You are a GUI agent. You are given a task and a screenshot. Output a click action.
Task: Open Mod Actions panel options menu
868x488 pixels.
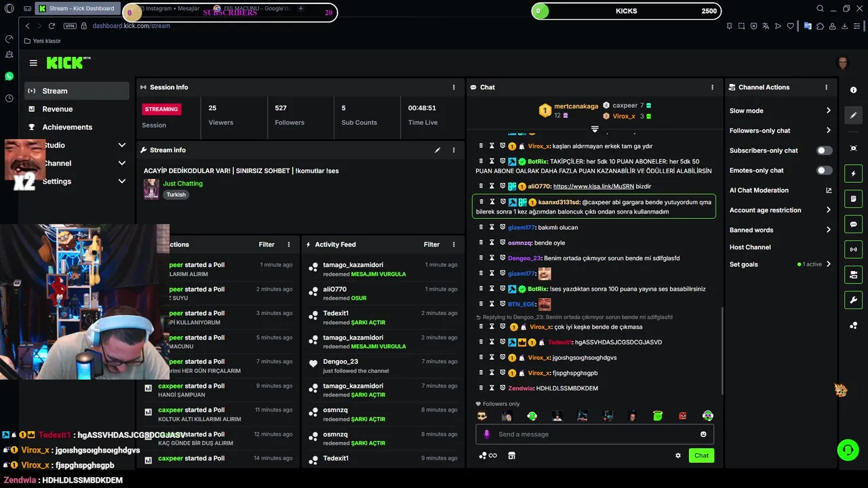point(289,245)
